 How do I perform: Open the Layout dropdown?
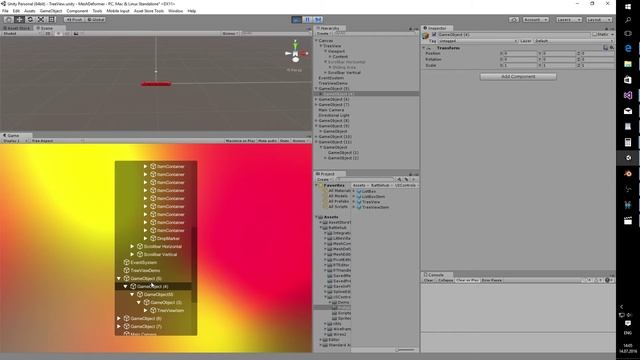pyautogui.click(x=599, y=20)
